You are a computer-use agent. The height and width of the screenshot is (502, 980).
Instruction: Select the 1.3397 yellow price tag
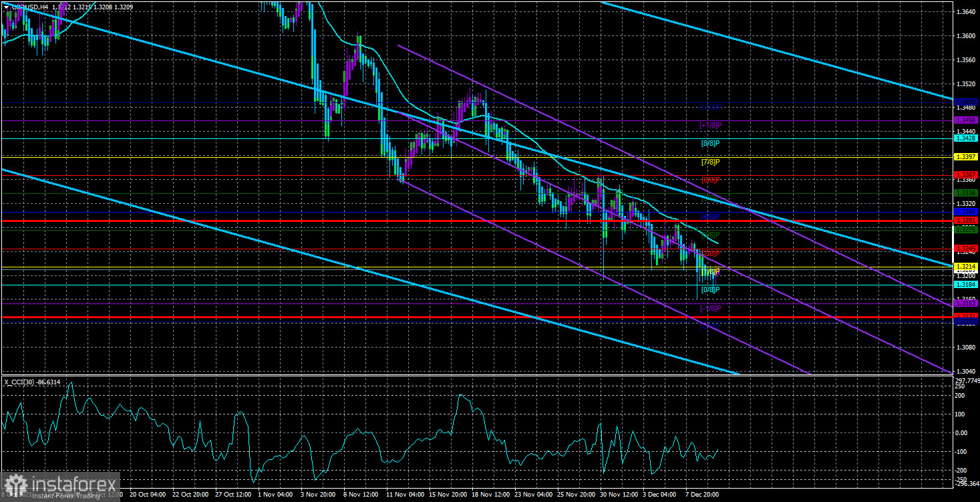click(x=966, y=156)
